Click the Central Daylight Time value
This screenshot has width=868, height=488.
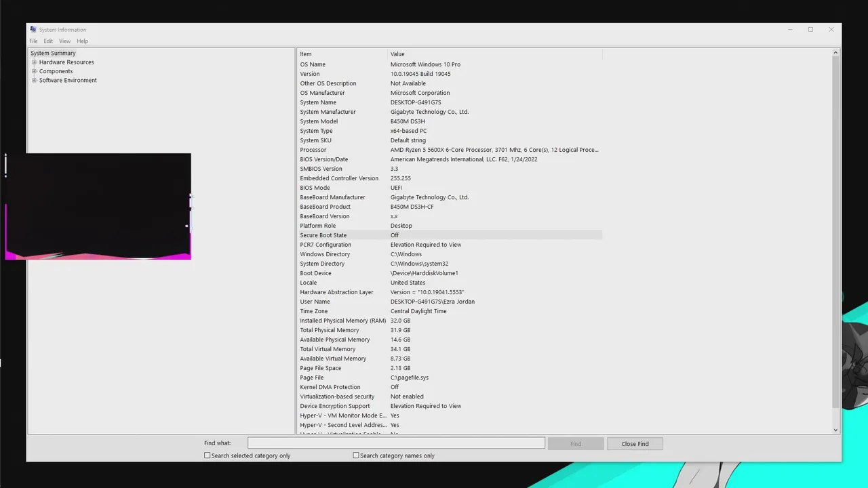coord(418,311)
